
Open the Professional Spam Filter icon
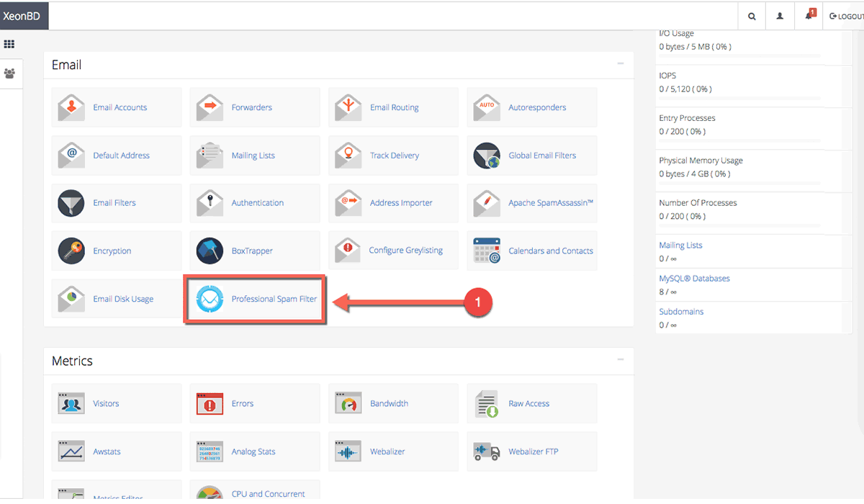click(210, 299)
